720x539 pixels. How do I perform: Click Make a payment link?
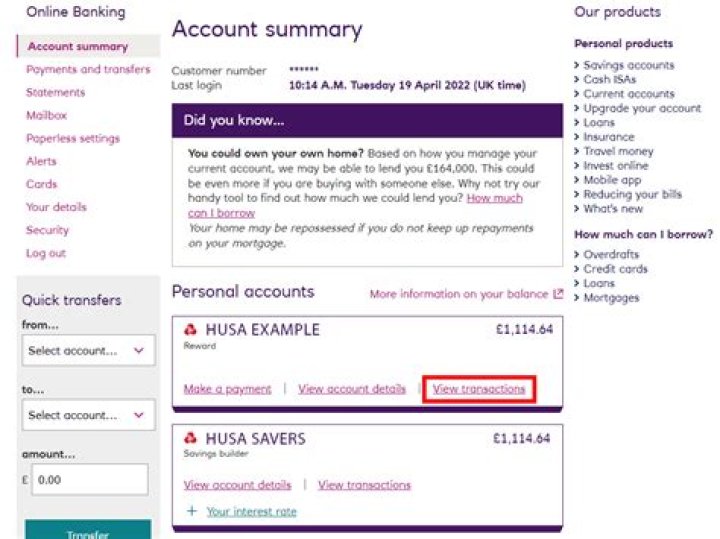point(227,389)
